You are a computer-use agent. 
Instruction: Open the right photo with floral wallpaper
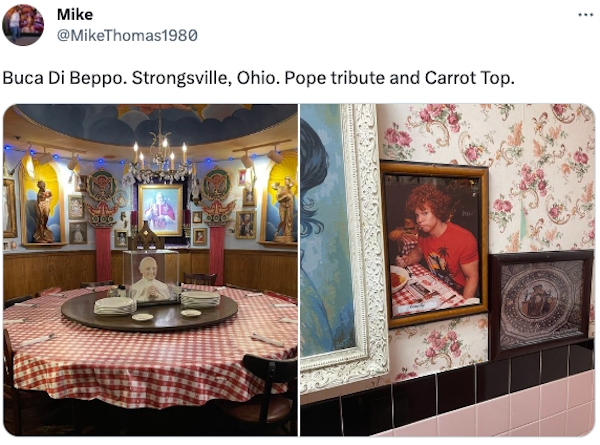[448, 270]
